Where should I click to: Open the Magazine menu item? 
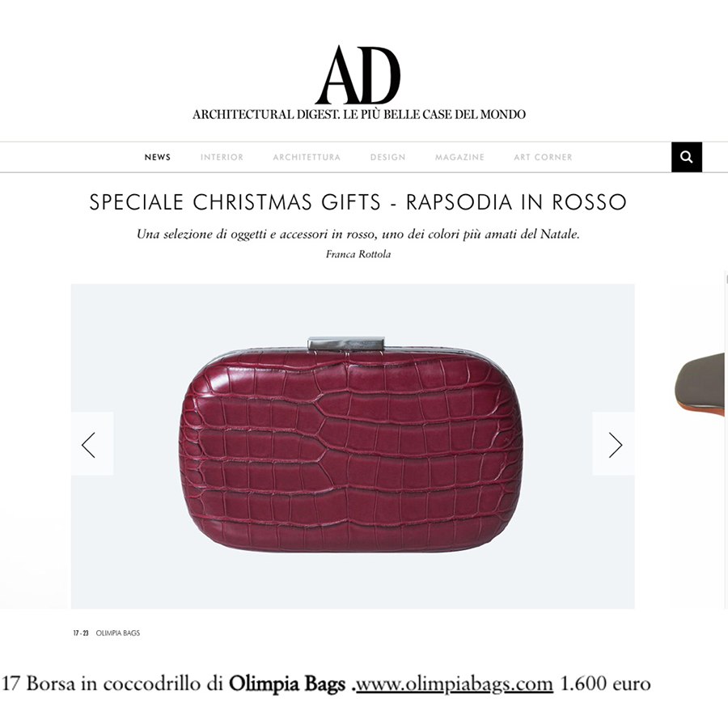pyautogui.click(x=459, y=157)
